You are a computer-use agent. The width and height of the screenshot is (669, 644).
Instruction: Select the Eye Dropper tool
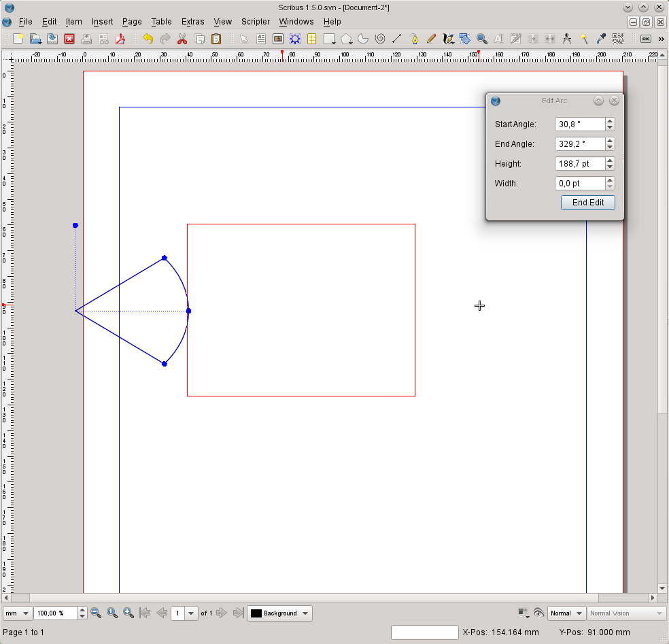point(601,39)
